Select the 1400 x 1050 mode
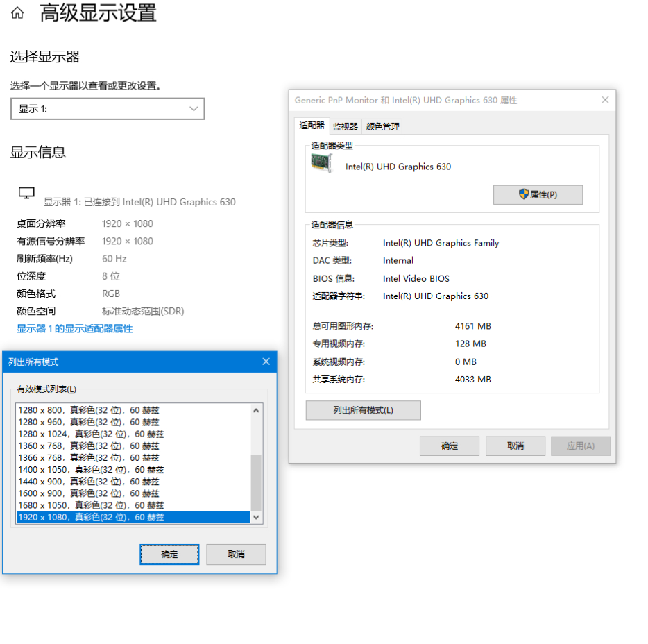The image size is (648, 644). pyautogui.click(x=133, y=470)
